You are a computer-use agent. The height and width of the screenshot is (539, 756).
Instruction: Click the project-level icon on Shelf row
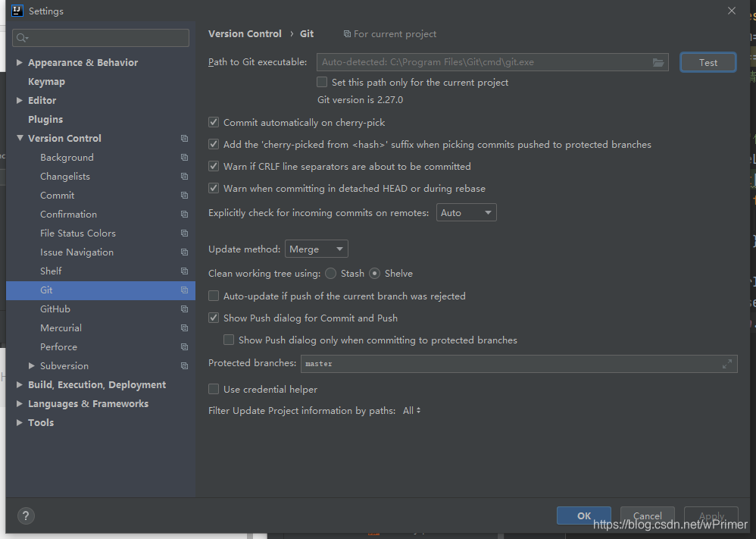pos(184,271)
